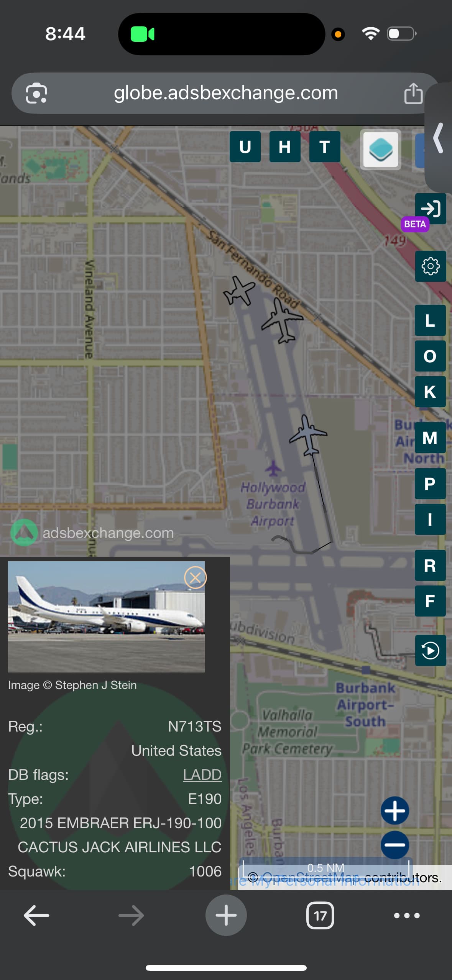Open the settings gear on map
This screenshot has width=452, height=980.
[x=430, y=266]
